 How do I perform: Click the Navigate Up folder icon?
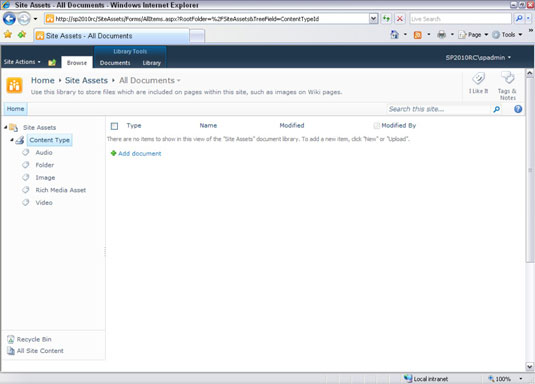click(52, 62)
